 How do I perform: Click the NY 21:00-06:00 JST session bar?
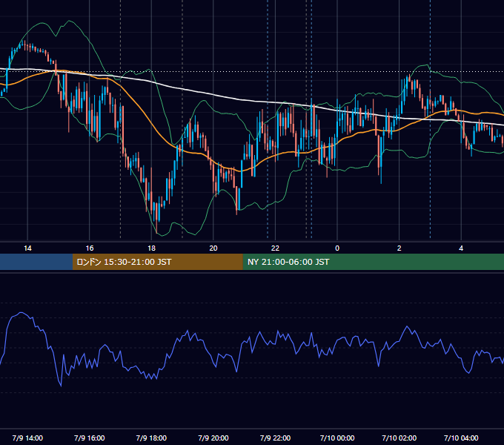click(373, 262)
